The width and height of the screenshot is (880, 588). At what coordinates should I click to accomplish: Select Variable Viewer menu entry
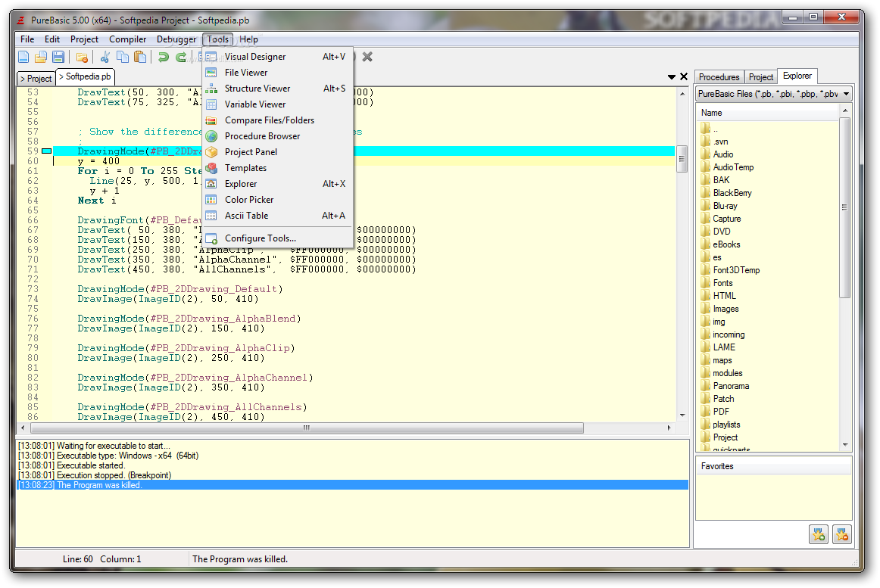pyautogui.click(x=277, y=104)
